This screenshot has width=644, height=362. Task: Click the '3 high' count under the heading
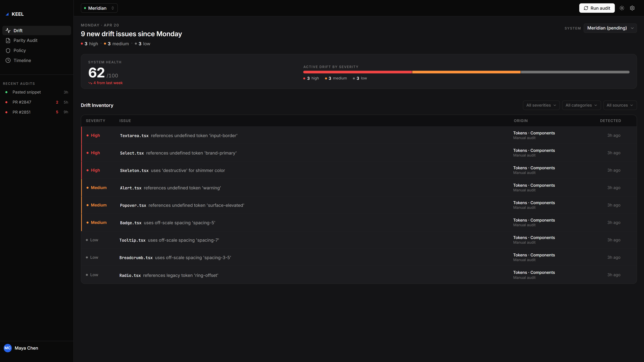(90, 44)
